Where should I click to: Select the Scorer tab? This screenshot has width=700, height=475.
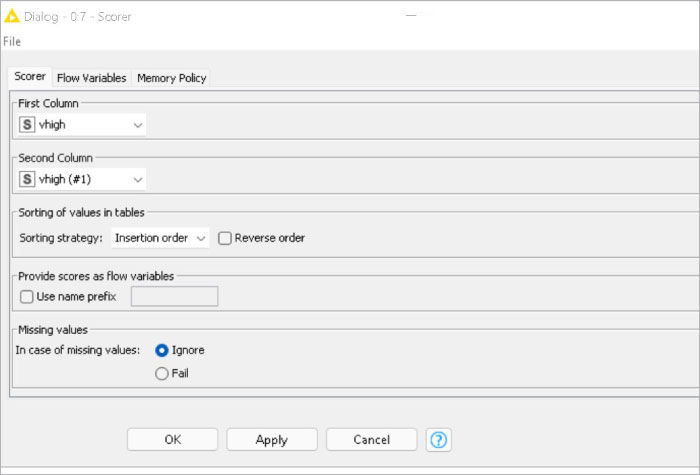[x=30, y=77]
